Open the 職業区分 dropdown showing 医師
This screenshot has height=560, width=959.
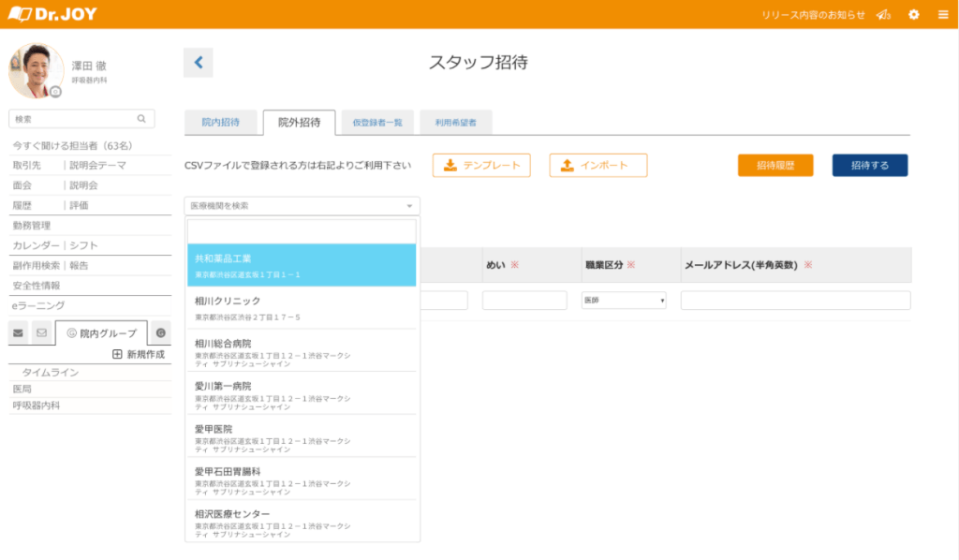(x=624, y=301)
